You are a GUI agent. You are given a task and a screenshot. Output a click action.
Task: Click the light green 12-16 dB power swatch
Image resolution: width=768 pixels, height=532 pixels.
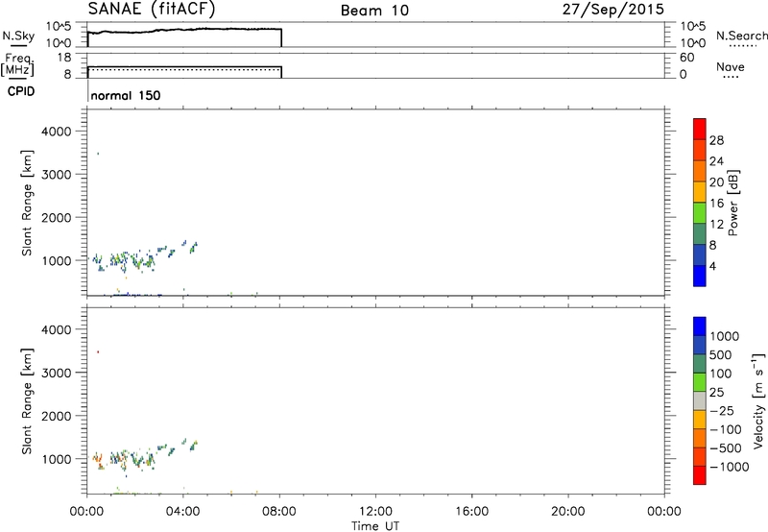(700, 213)
